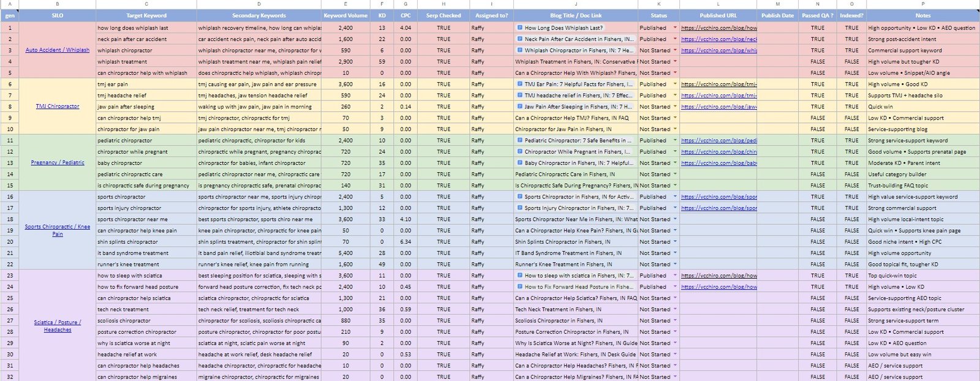
Task: Open Status dropdown for Tech Neck Treatment row
Action: point(675,309)
